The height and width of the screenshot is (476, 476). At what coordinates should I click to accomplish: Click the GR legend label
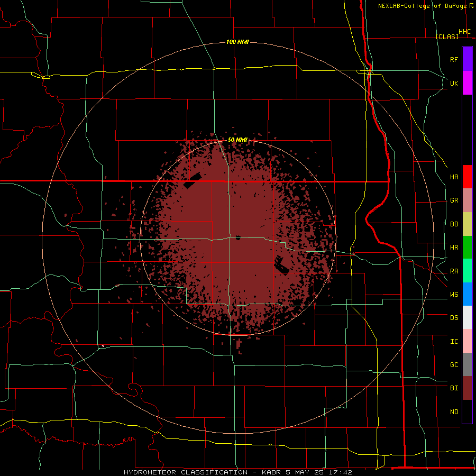(x=454, y=200)
